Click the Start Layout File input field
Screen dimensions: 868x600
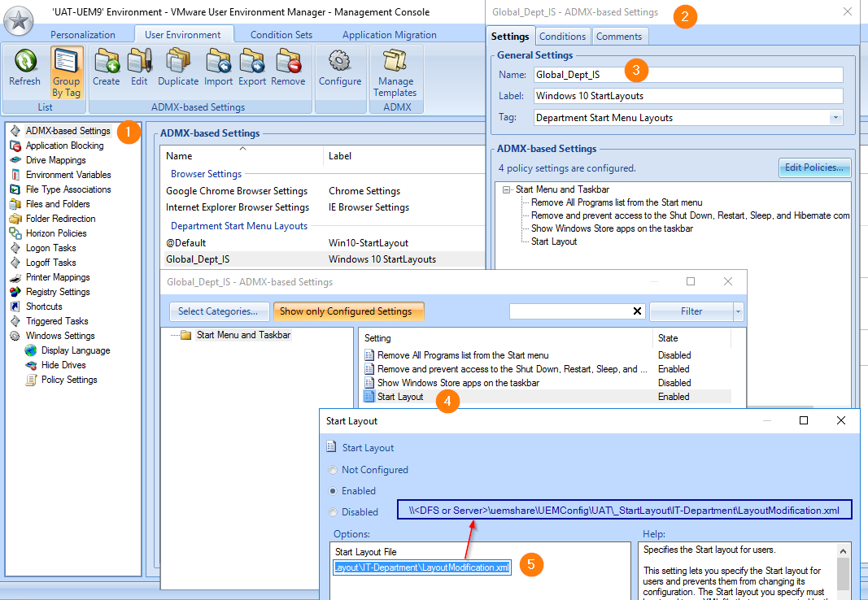click(422, 568)
